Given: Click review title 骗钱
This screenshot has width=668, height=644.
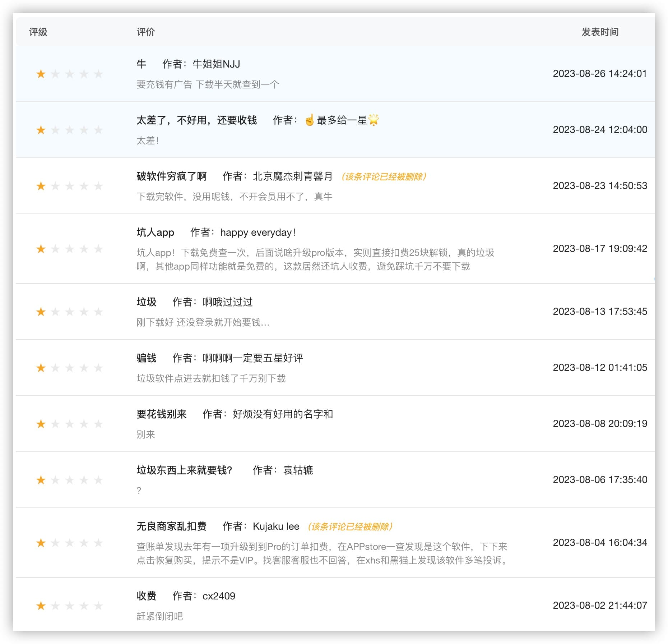Looking at the screenshot, I should [147, 358].
